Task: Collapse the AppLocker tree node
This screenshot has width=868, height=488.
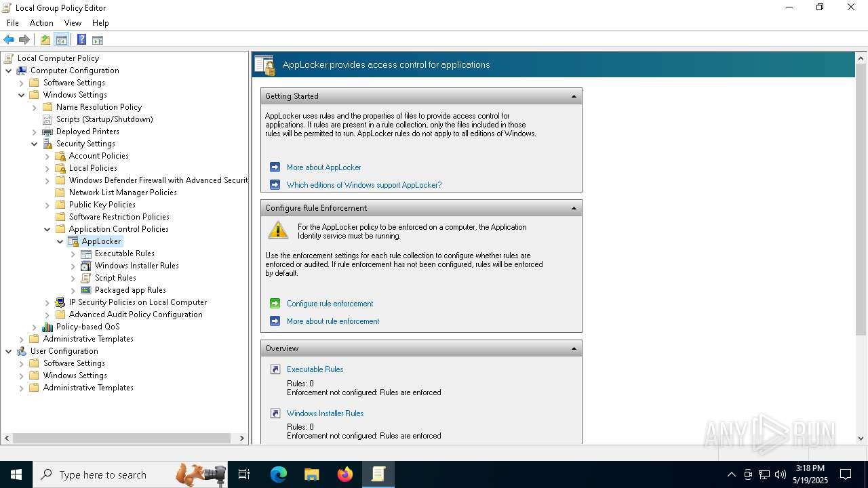Action: pyautogui.click(x=60, y=241)
